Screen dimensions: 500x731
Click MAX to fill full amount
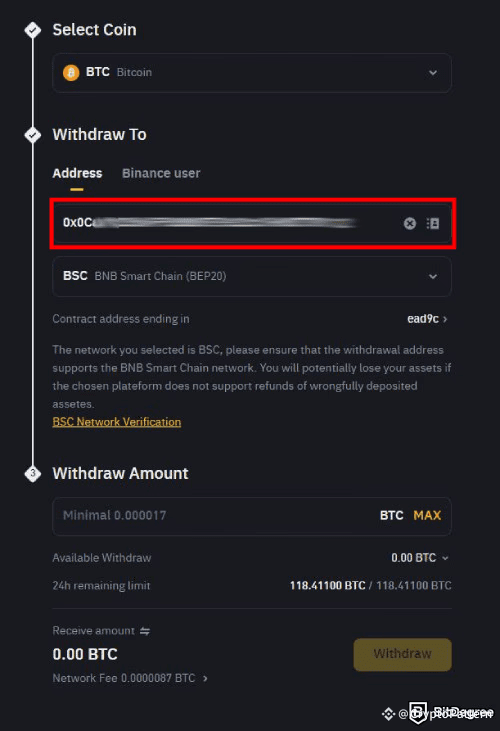pyautogui.click(x=427, y=516)
